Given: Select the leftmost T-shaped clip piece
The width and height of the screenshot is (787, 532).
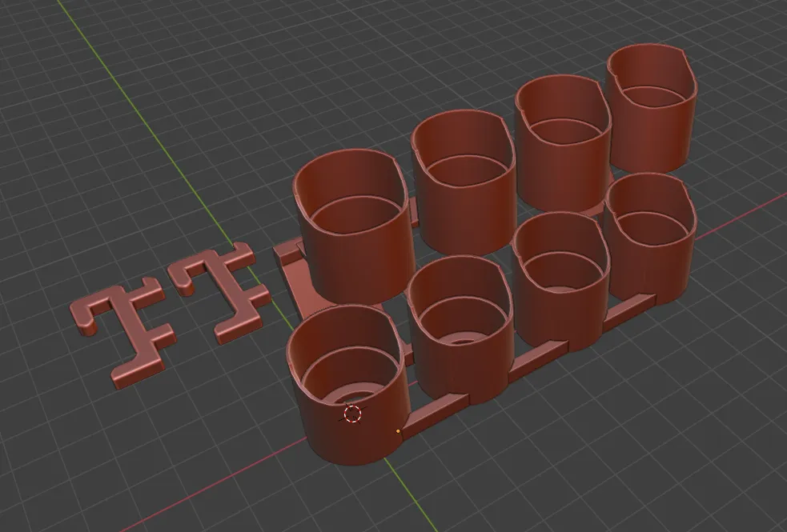Looking at the screenshot, I should [x=120, y=330].
